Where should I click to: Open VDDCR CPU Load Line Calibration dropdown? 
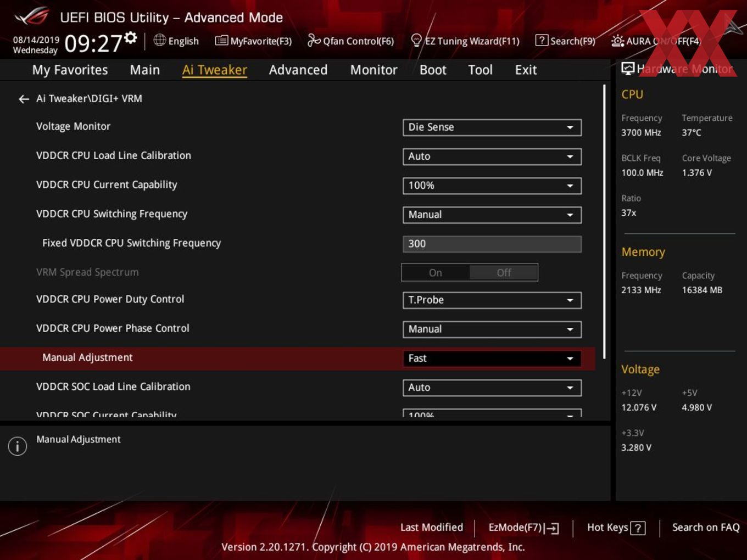(x=492, y=156)
